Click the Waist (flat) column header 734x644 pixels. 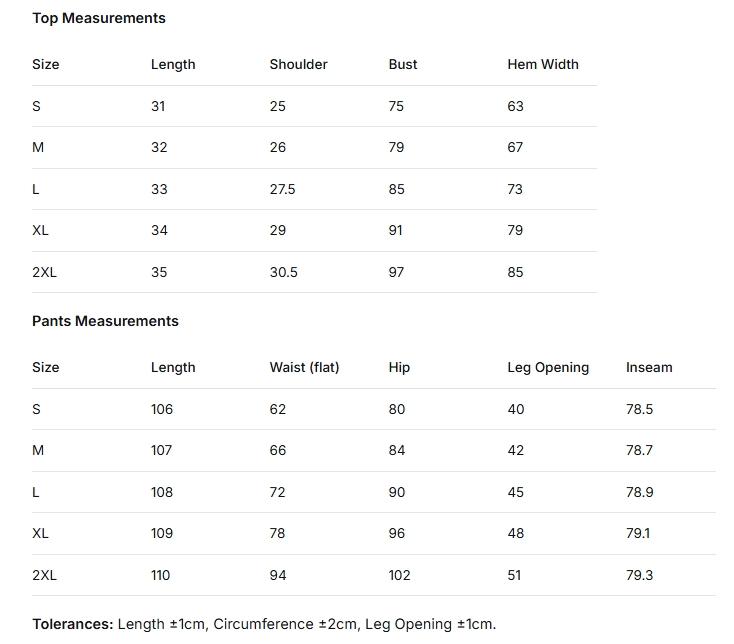tap(304, 367)
